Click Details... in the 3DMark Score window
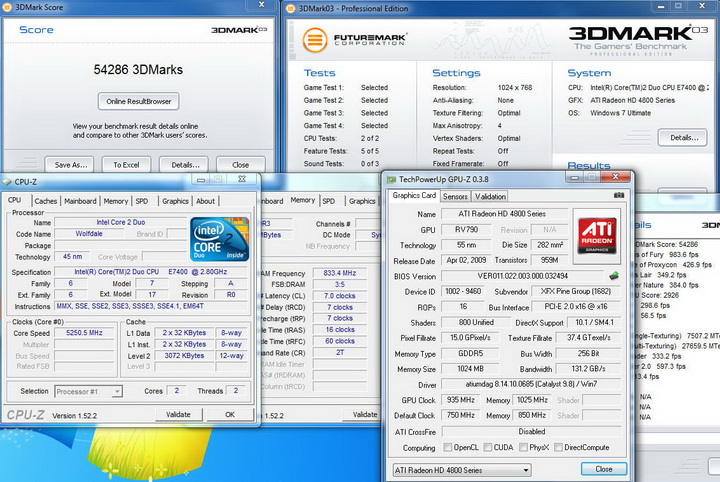 (185, 165)
